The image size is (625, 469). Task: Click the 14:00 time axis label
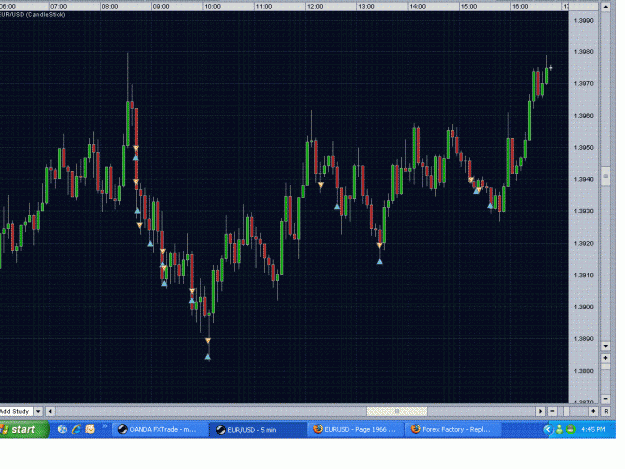[417, 6]
